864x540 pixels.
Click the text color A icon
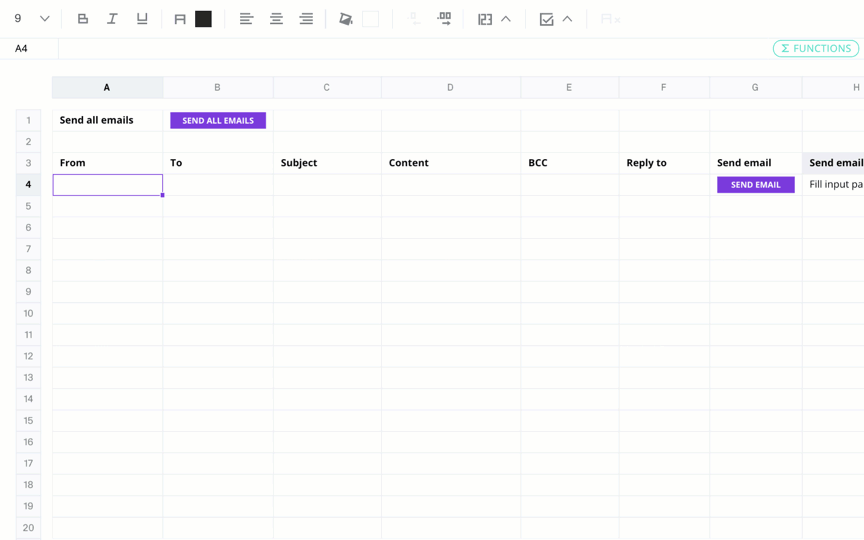pyautogui.click(x=180, y=20)
